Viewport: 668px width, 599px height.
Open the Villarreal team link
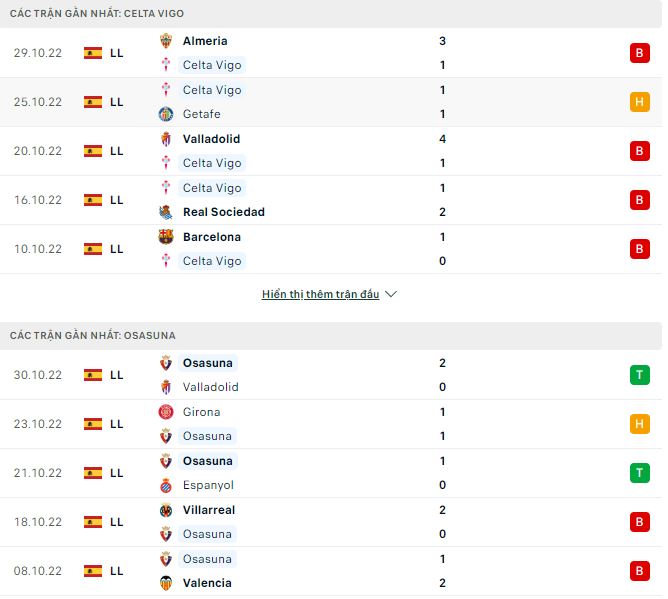[x=209, y=510]
